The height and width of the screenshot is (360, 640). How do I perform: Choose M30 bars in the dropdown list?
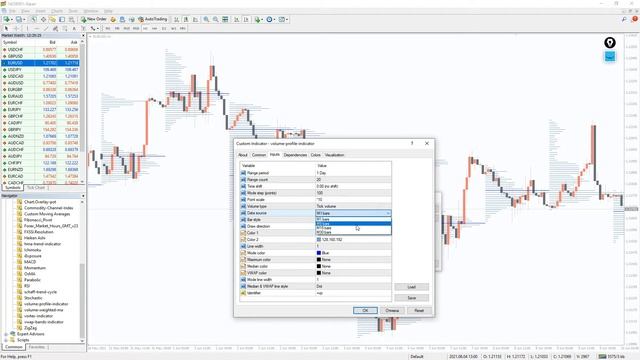pyautogui.click(x=353, y=232)
